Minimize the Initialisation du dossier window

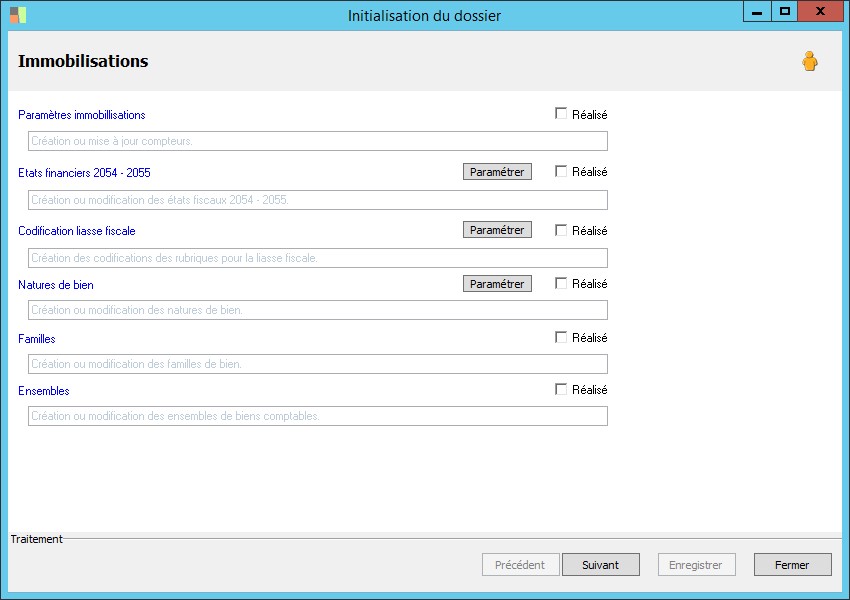[757, 11]
